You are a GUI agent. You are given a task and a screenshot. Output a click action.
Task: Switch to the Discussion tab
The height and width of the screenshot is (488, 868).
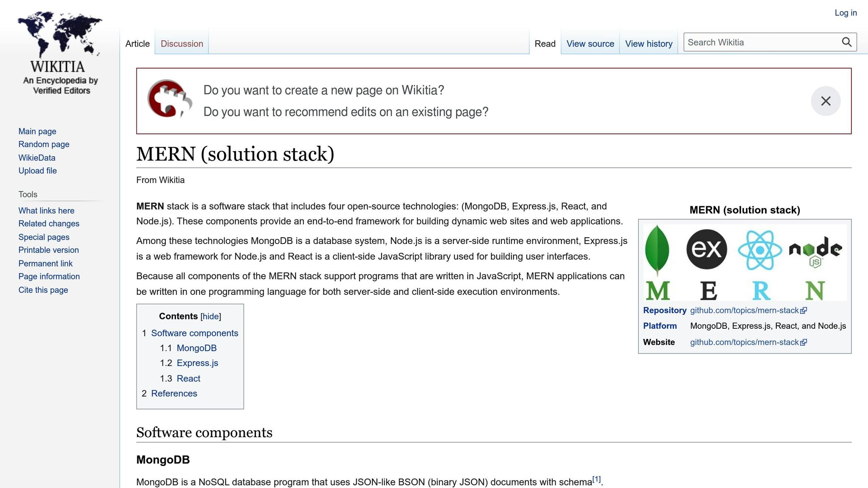[x=181, y=44]
